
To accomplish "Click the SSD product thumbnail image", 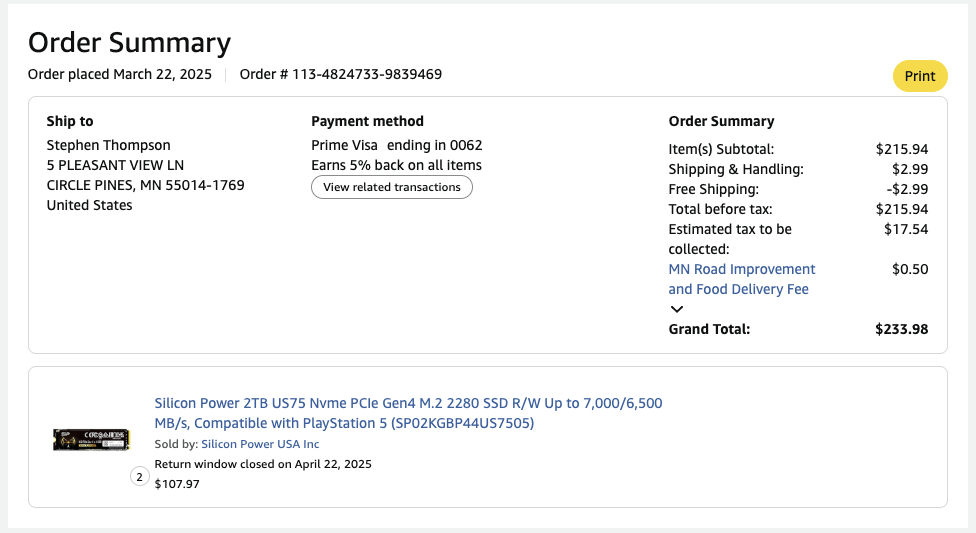I will coord(92,439).
